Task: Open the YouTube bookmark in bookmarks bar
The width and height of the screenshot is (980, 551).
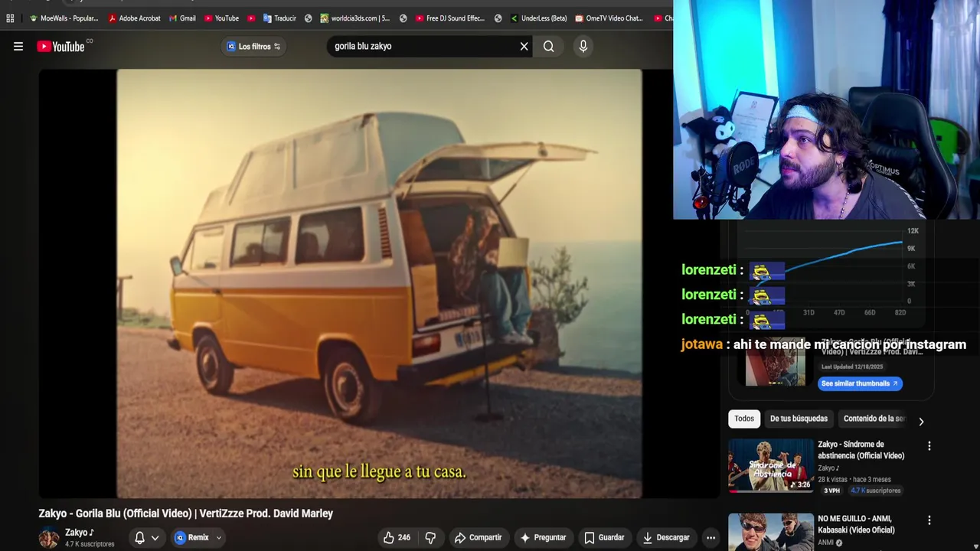Action: [221, 18]
